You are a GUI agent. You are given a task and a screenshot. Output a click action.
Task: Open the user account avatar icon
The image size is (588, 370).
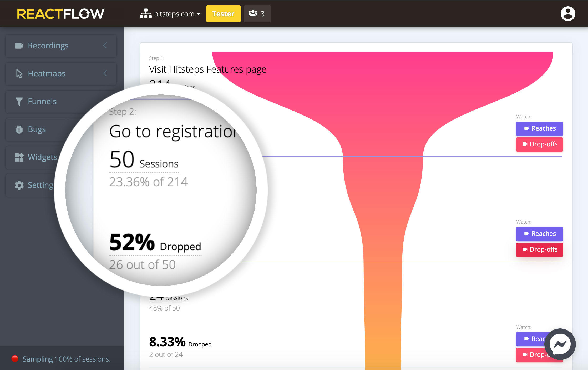[x=568, y=14]
